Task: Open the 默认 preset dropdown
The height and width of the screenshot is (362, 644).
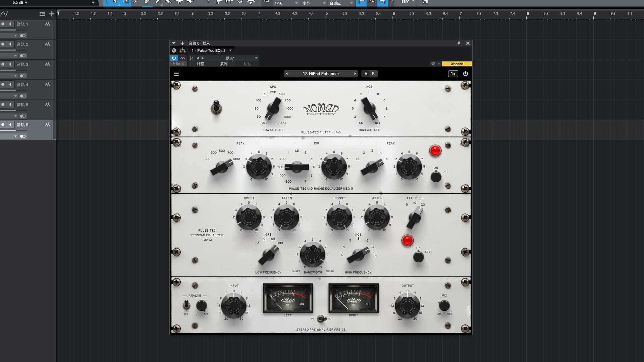Action: click(232, 58)
